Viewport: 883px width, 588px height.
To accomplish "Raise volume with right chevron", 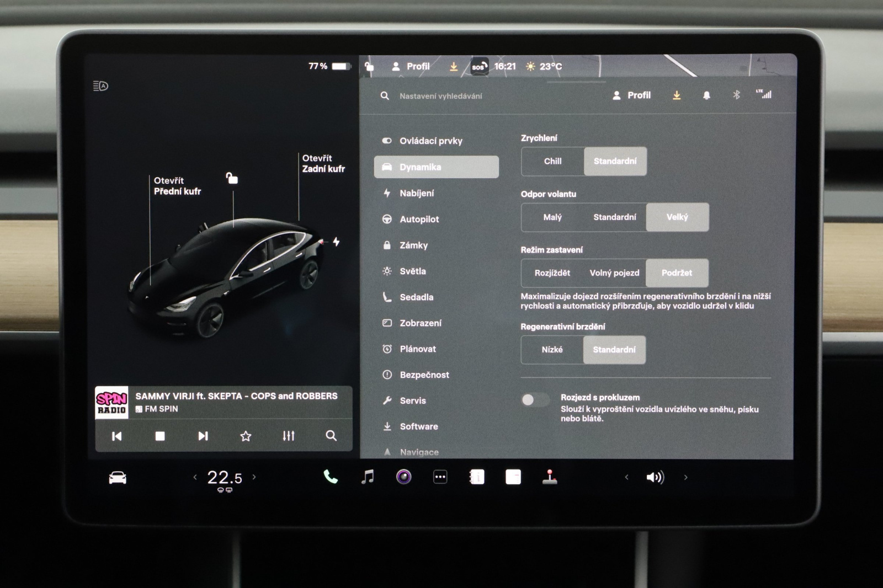I will tap(685, 477).
